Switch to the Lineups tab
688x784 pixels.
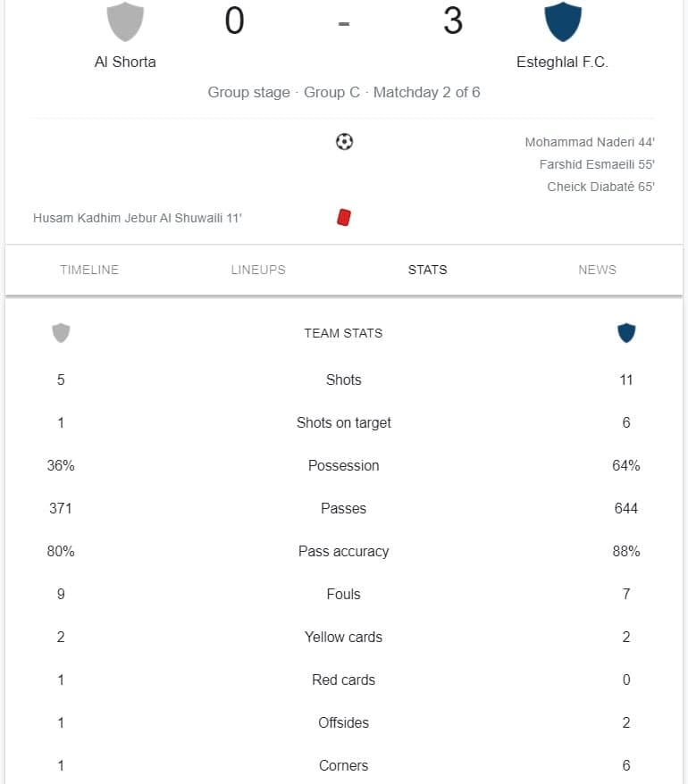click(258, 270)
